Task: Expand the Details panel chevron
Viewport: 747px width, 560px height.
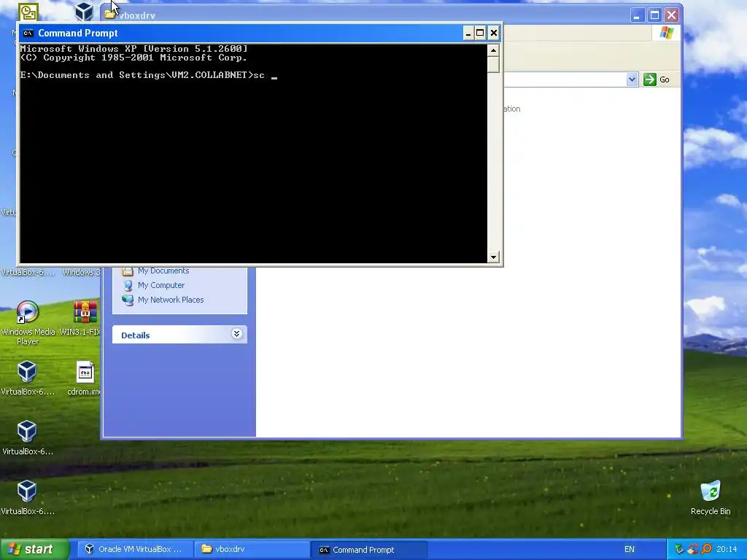Action: (236, 334)
